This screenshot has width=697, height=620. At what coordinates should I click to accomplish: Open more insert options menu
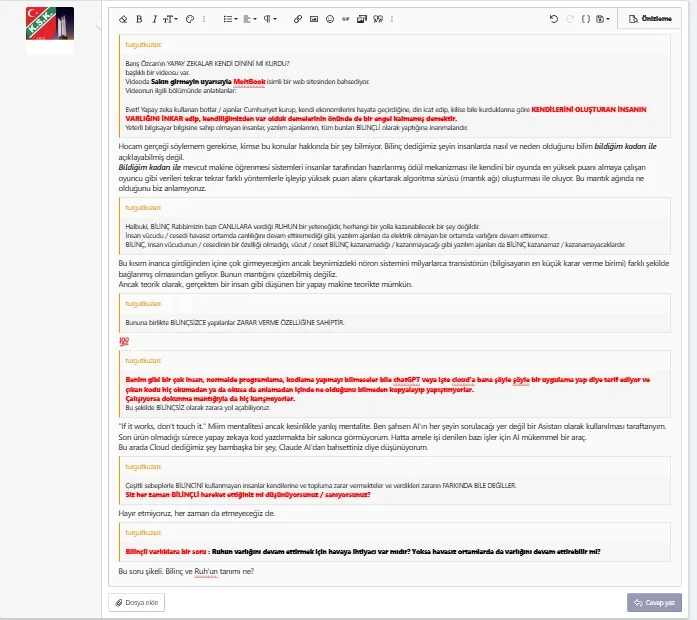392,19
